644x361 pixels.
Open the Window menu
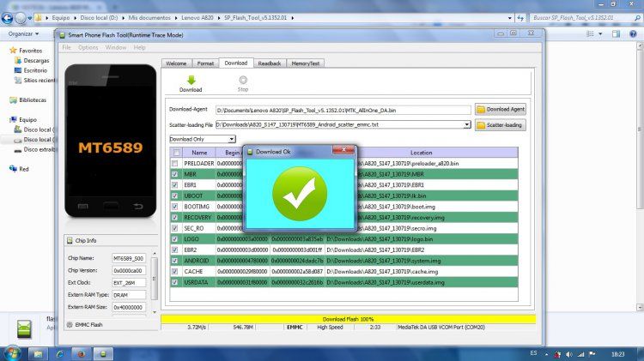click(116, 47)
